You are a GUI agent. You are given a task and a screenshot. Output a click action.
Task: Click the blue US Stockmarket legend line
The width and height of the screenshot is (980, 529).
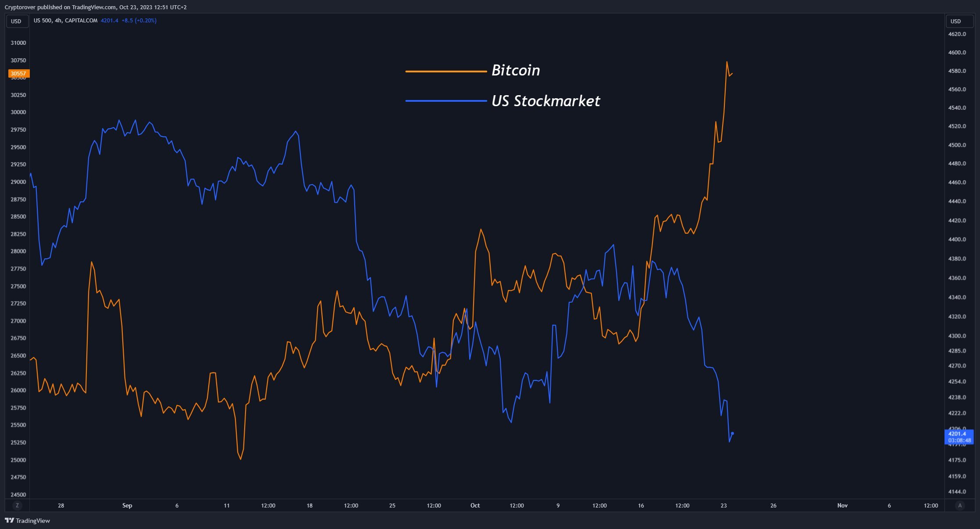click(446, 101)
